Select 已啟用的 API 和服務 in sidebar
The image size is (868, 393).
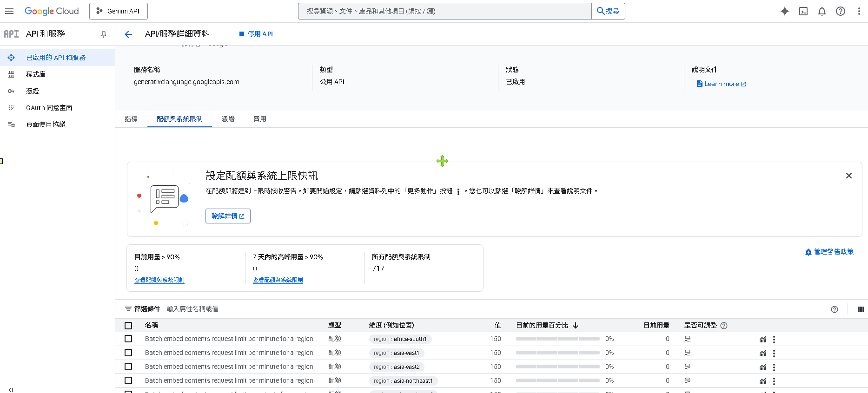(57, 58)
